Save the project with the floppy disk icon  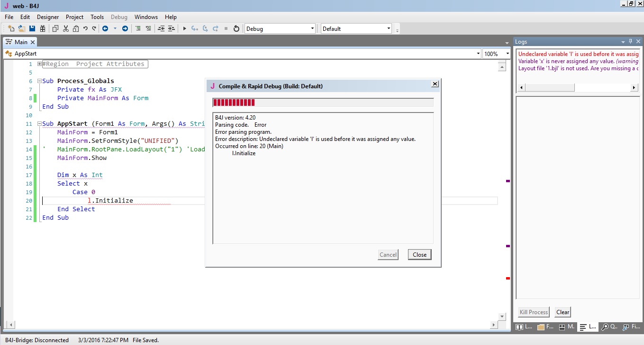coord(32,28)
